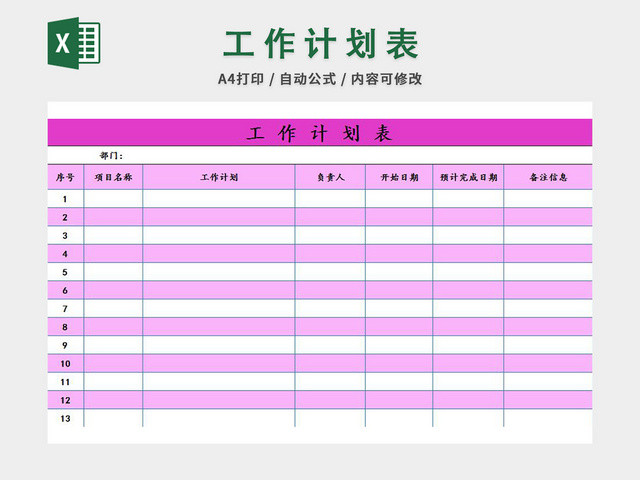Viewport: 640px width, 480px height.
Task: Select the 序号 column header
Action: (66, 177)
